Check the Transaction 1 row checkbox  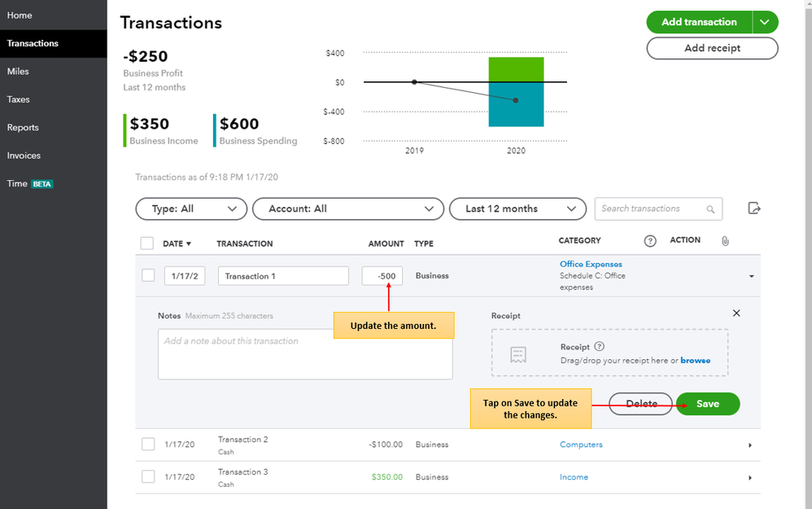(x=148, y=275)
